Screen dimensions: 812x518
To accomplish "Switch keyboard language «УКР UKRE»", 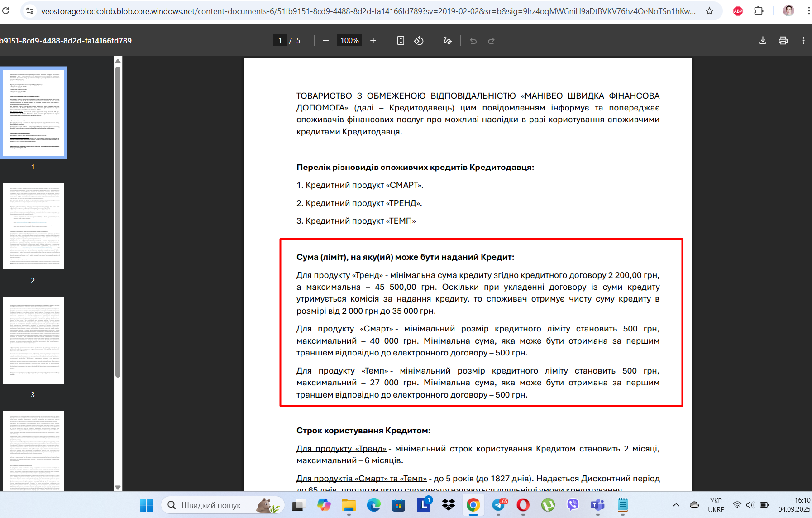I will point(716,505).
